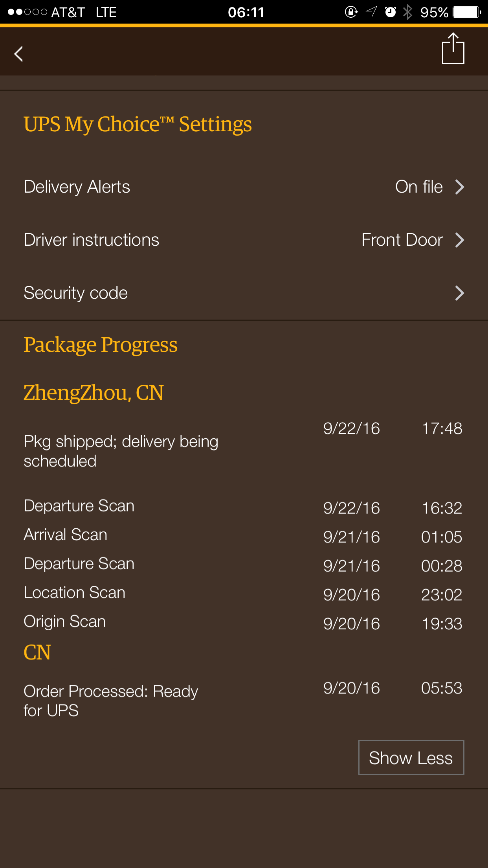Tap the rotation lock status icon
Image resolution: width=488 pixels, height=868 pixels.
pyautogui.click(x=351, y=12)
